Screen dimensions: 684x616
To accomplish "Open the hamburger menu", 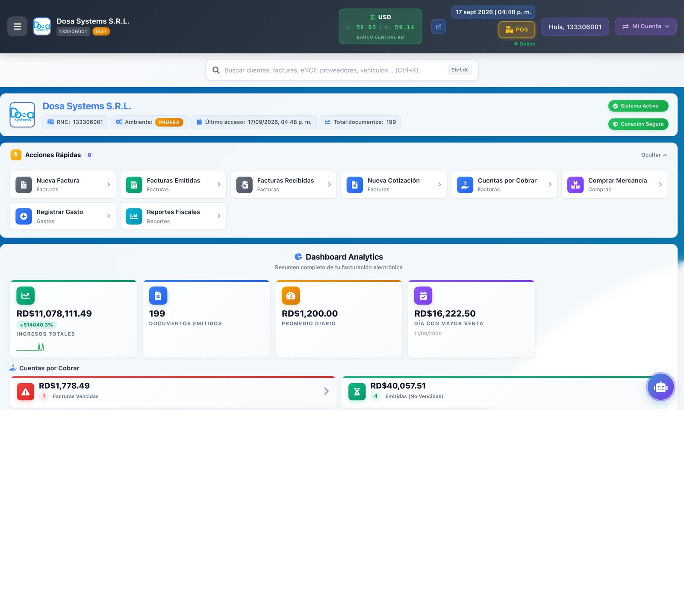I will click(x=17, y=26).
